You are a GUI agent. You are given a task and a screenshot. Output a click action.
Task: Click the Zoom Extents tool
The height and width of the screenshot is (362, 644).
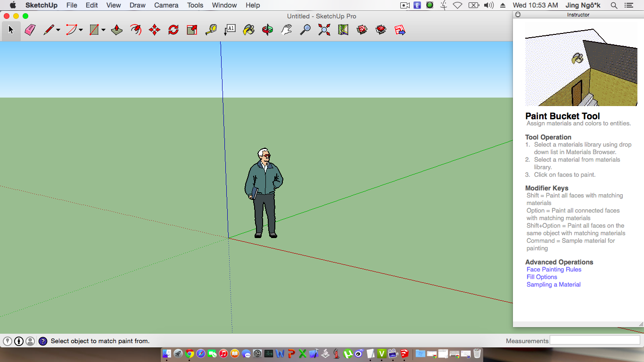(324, 30)
